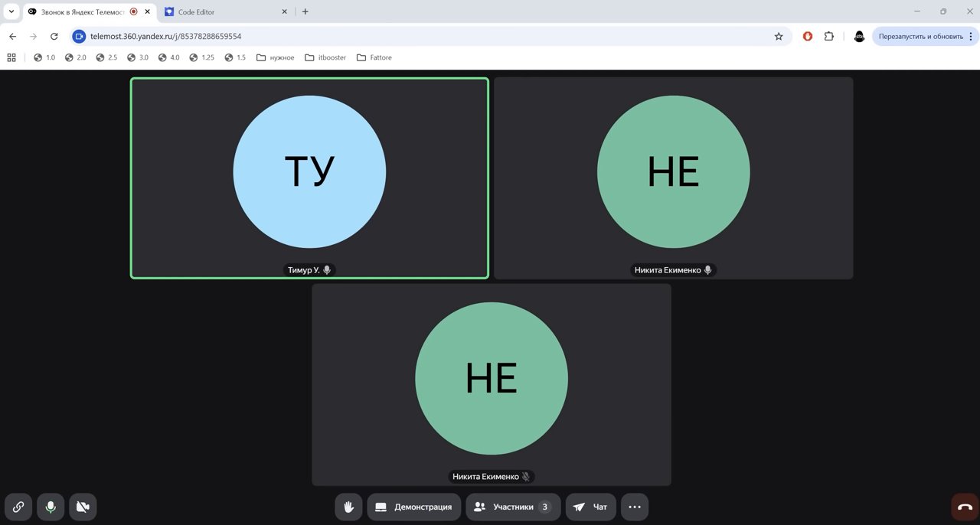
Task: Expand the Fattore bookmarks folder
Action: [x=374, y=57]
